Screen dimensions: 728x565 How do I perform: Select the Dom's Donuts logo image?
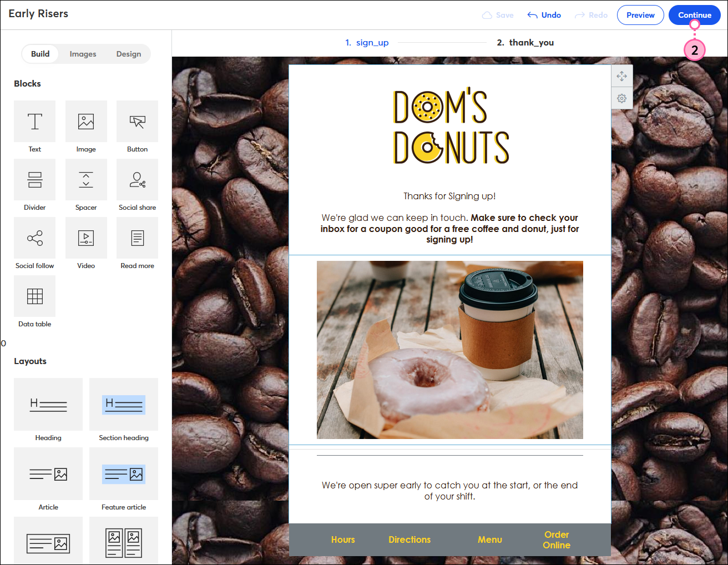(x=451, y=126)
